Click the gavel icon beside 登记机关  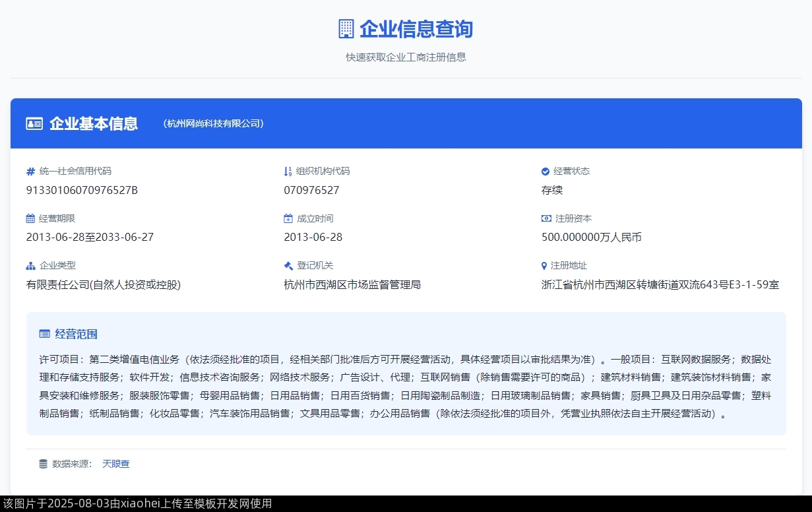[288, 266]
